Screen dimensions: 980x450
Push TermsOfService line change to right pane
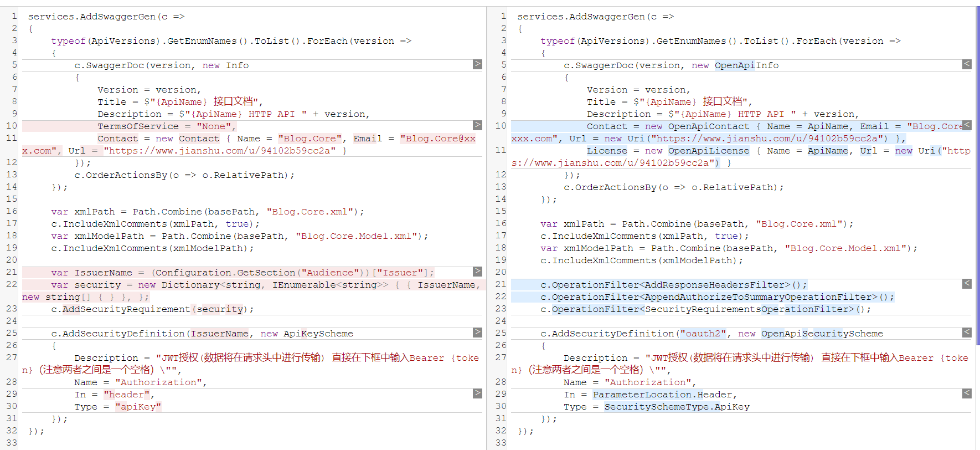pyautogui.click(x=477, y=125)
